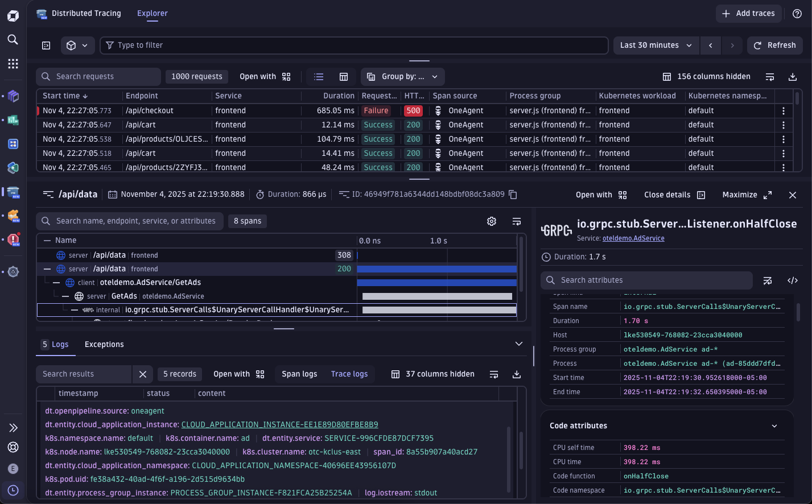Switch to the Exceptions tab
This screenshot has height=504, width=812.
pos(104,344)
